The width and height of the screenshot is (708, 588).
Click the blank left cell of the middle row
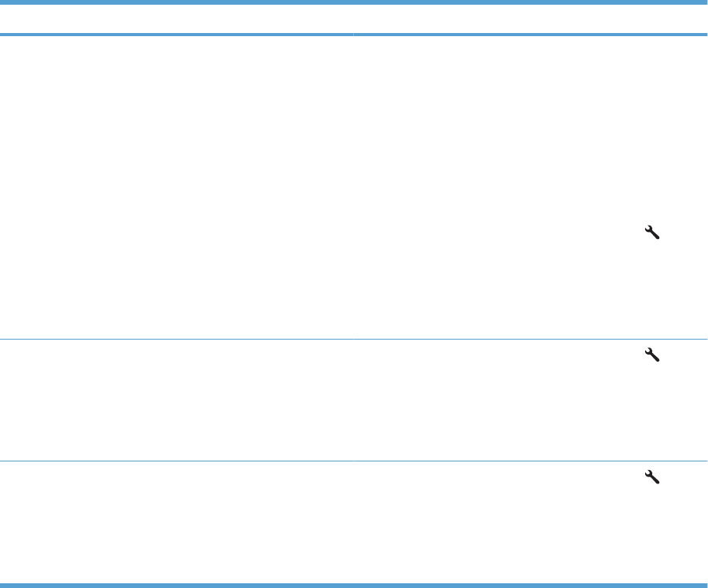coord(176,400)
